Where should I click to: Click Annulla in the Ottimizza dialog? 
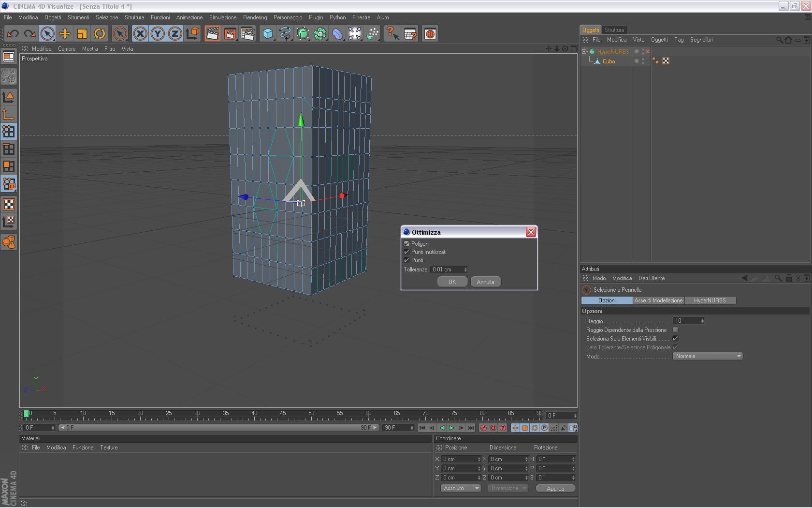pyautogui.click(x=485, y=282)
